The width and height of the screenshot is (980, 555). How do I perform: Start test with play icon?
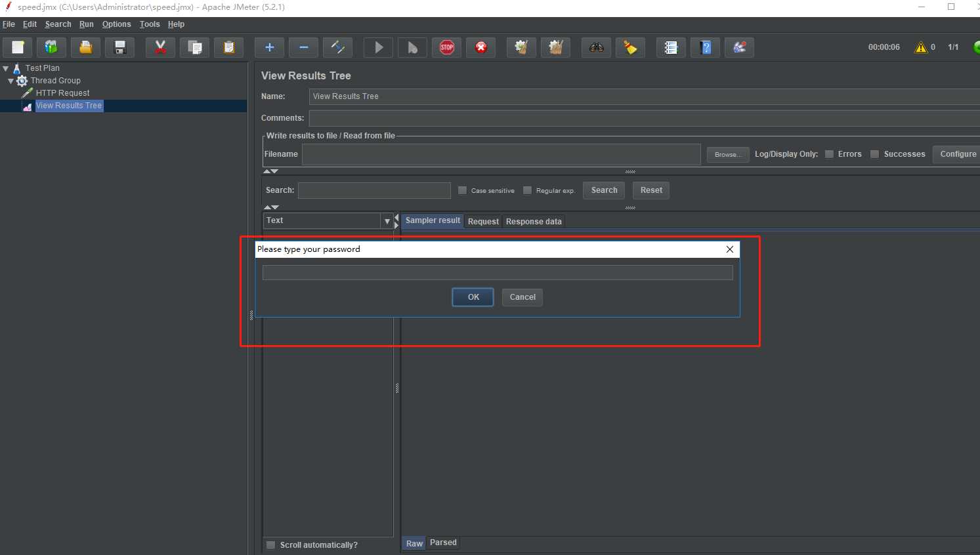point(379,47)
